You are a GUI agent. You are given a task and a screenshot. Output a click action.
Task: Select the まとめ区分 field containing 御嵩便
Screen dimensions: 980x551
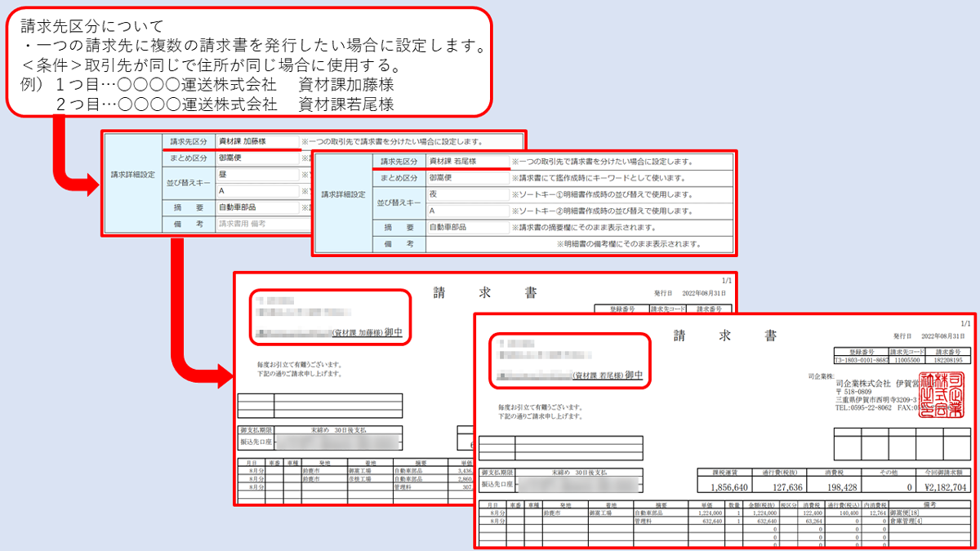[x=256, y=158]
